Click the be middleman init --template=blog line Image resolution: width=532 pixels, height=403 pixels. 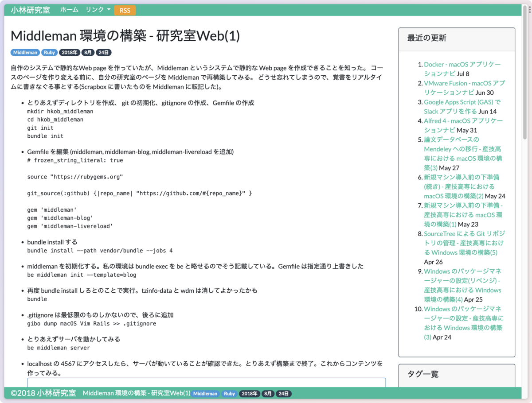(82, 275)
